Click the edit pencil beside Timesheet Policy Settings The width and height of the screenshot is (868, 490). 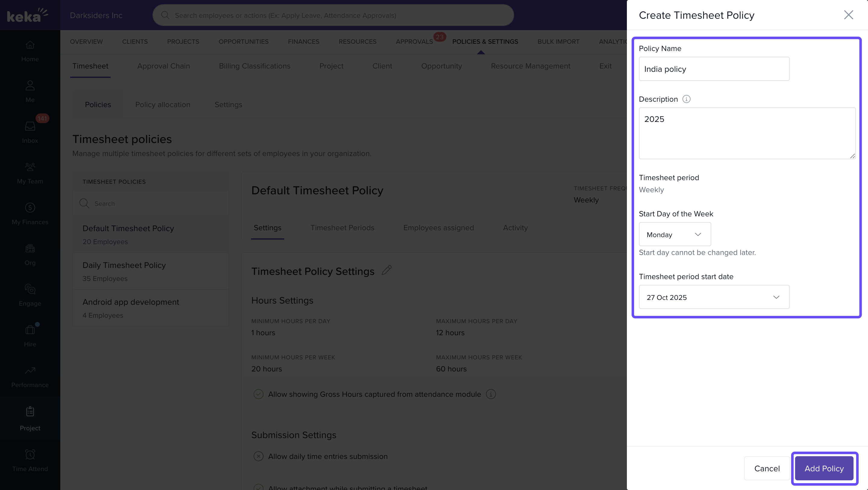[386, 270]
